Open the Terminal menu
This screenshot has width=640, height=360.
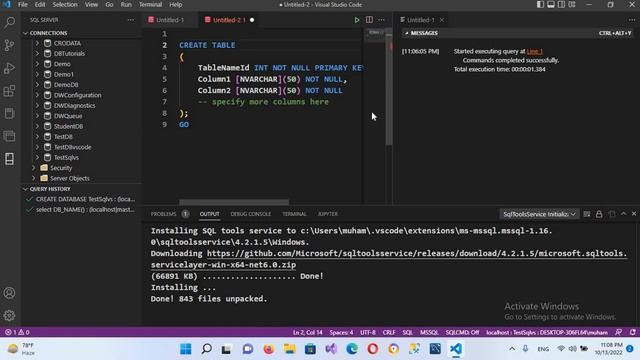point(150,4)
